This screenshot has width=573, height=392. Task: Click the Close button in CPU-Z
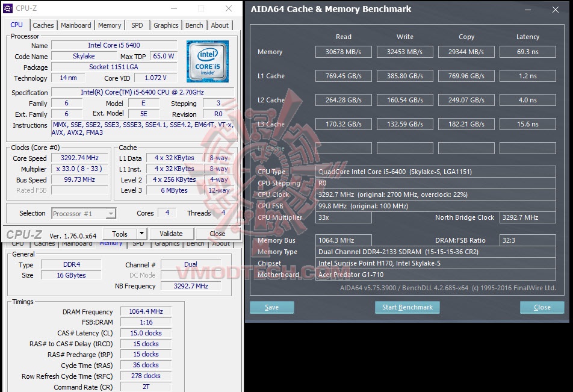point(217,234)
